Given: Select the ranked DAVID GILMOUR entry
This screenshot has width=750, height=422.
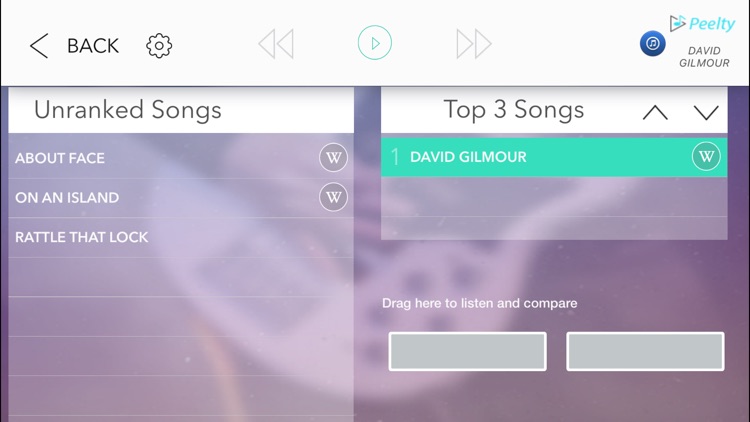Looking at the screenshot, I should (x=554, y=157).
